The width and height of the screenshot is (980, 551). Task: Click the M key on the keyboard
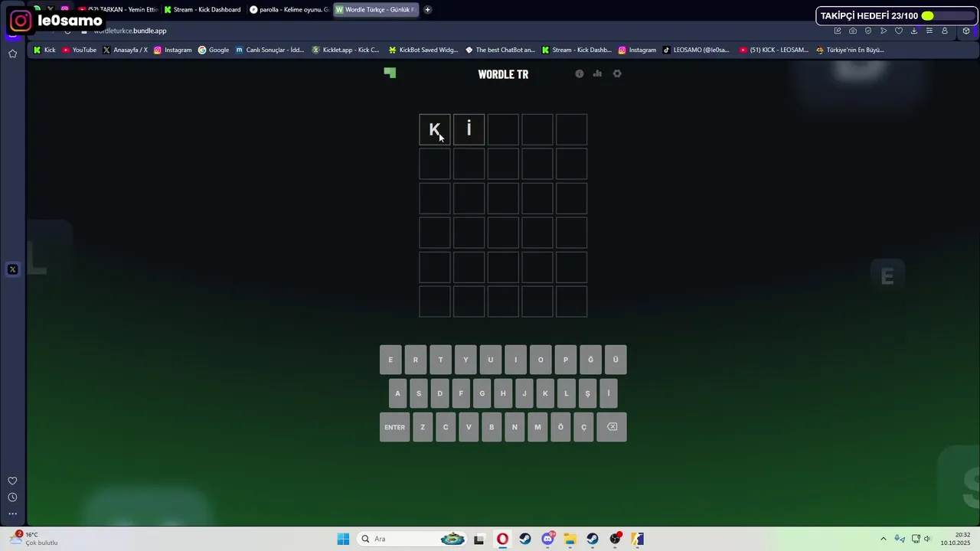pos(537,427)
